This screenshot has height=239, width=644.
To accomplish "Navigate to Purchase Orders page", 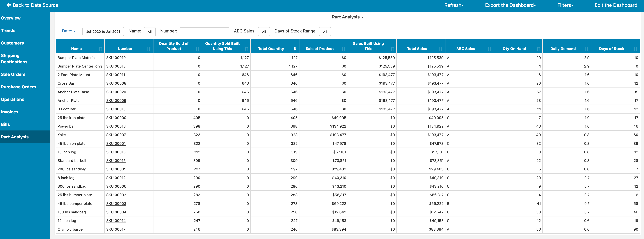I will [x=18, y=87].
